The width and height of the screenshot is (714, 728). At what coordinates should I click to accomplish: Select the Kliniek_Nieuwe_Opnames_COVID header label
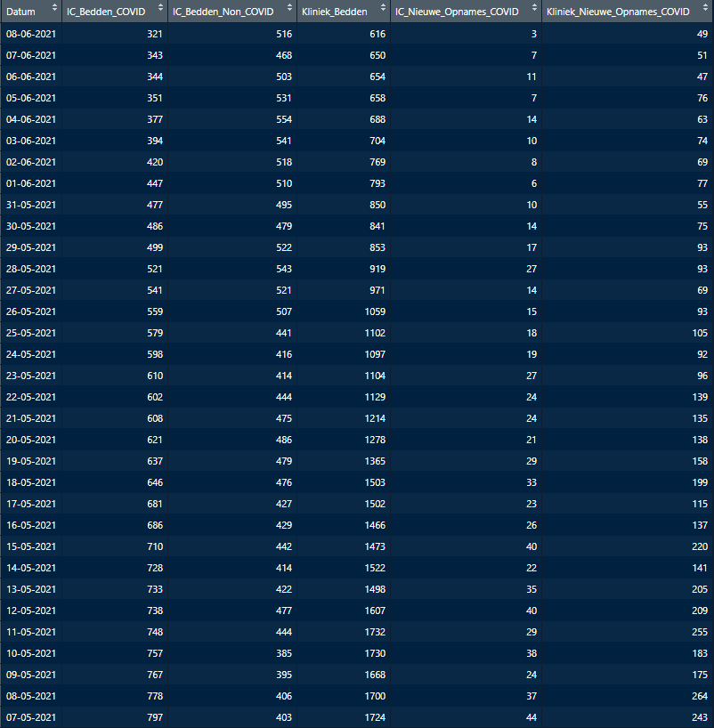pos(619,12)
